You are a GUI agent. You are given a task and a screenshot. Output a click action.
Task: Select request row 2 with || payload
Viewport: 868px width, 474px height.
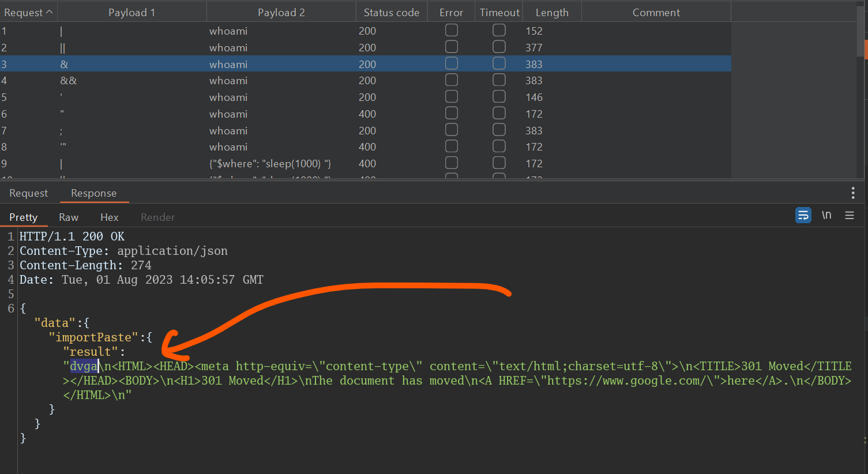tap(366, 47)
